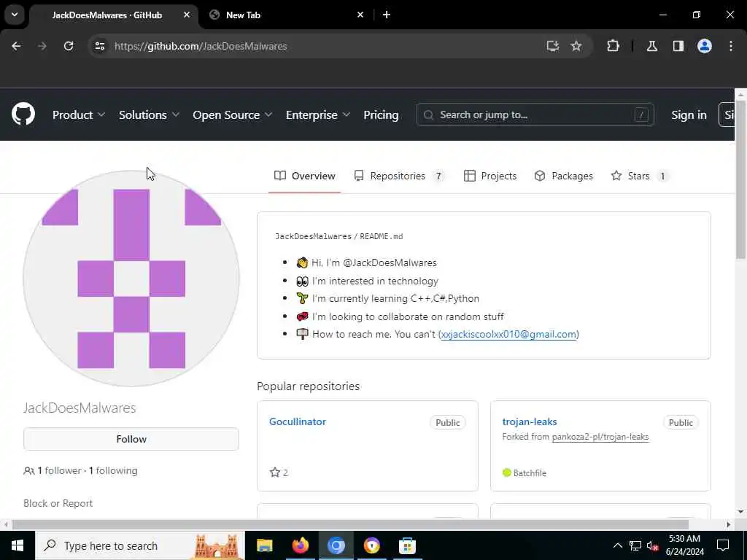Viewport: 747px width, 560px height.
Task: Click Block or Report link
Action: (58, 503)
